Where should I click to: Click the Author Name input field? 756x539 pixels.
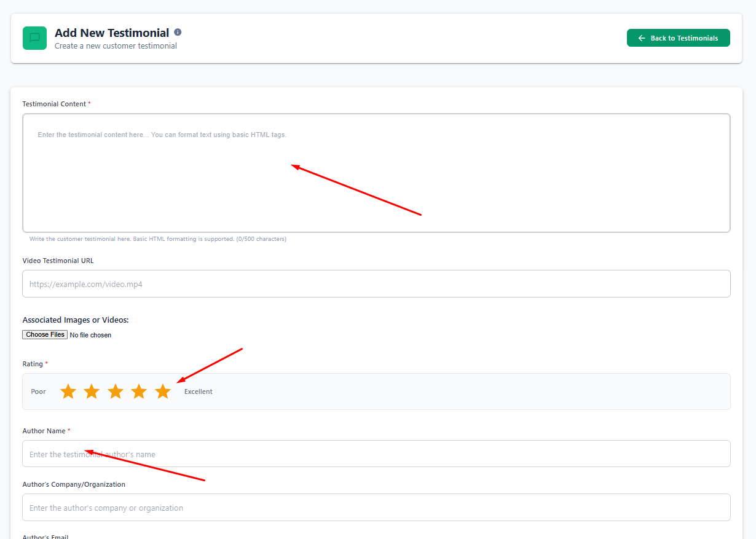point(376,454)
